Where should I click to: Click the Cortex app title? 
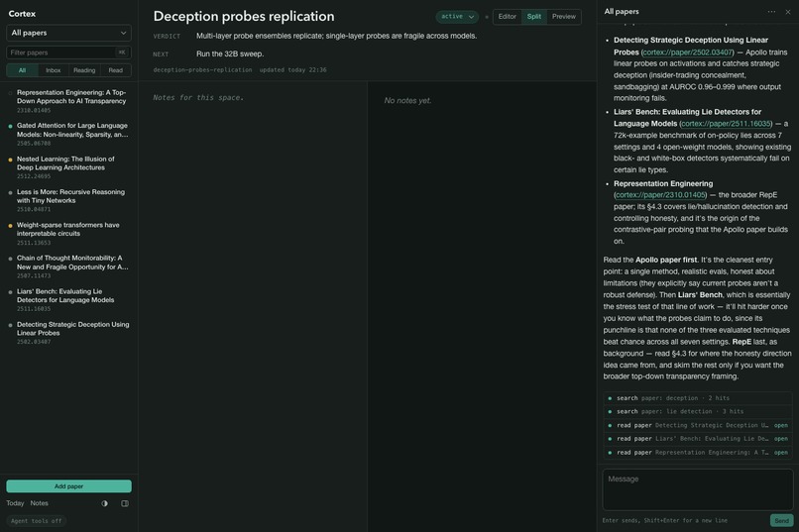pyautogui.click(x=22, y=14)
